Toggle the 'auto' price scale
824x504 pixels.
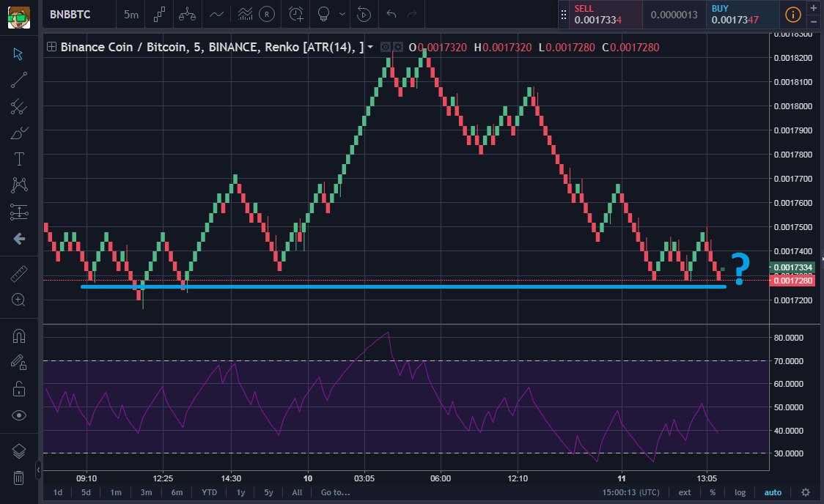tap(773, 492)
